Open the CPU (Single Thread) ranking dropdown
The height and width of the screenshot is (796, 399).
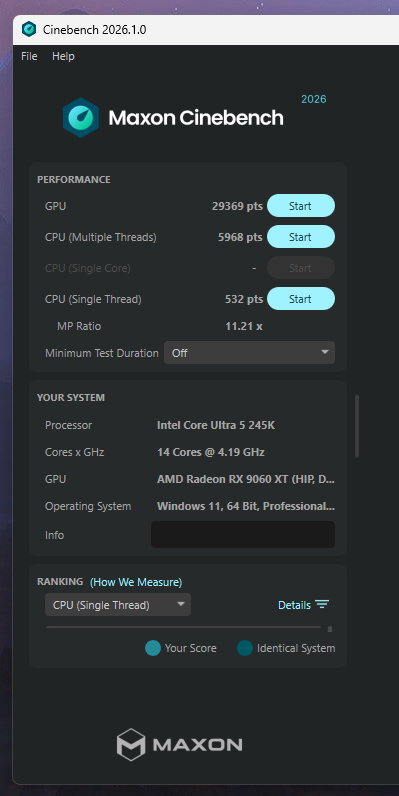[x=118, y=605]
